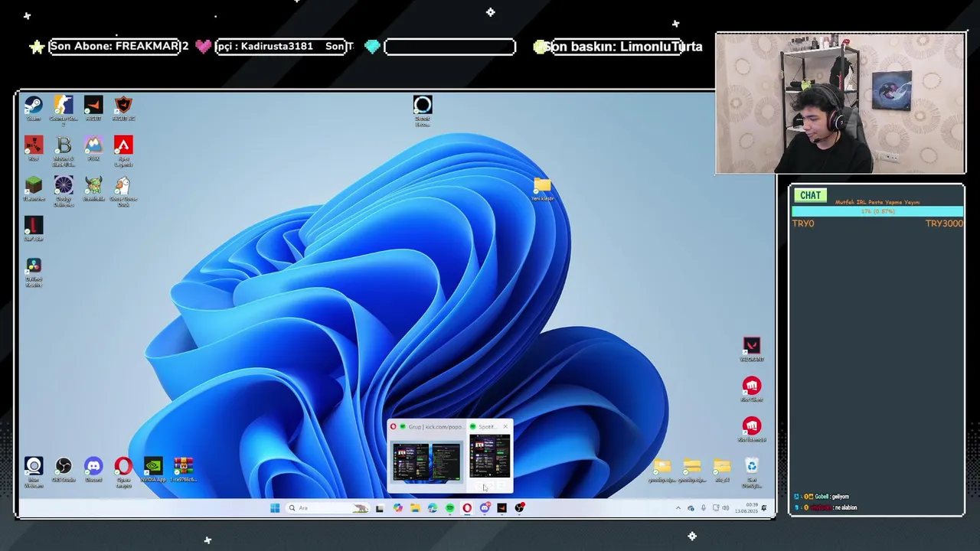Open OBS Studio from the taskbar

coord(520,508)
